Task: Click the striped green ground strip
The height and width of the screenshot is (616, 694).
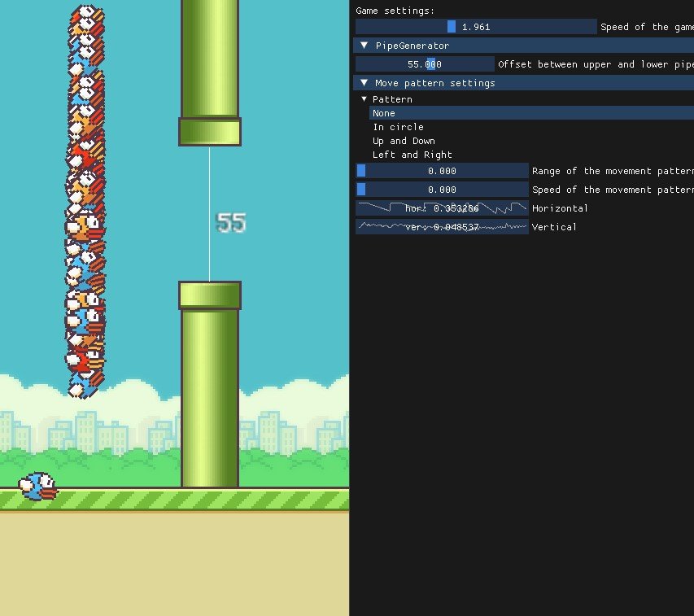Action: pos(174,500)
